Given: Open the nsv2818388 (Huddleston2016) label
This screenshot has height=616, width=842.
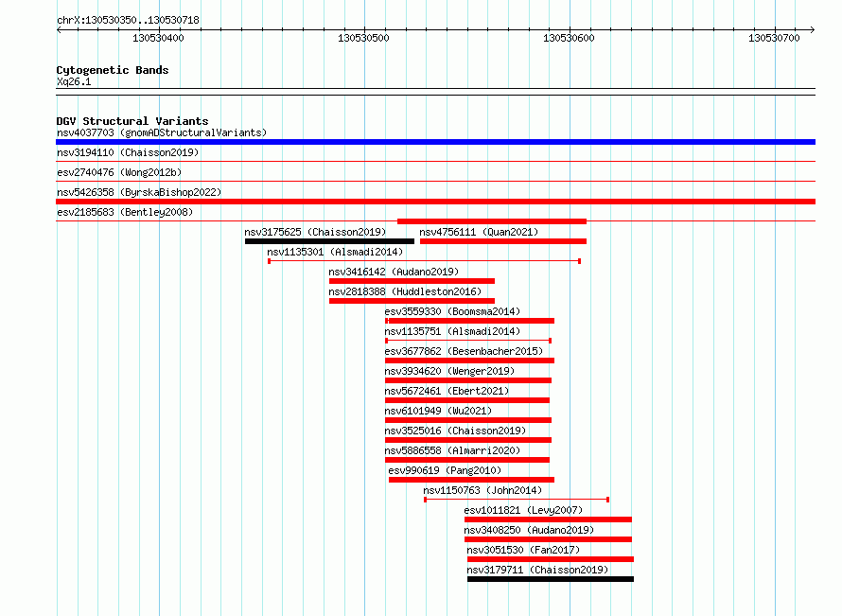Looking at the screenshot, I should tap(405, 291).
